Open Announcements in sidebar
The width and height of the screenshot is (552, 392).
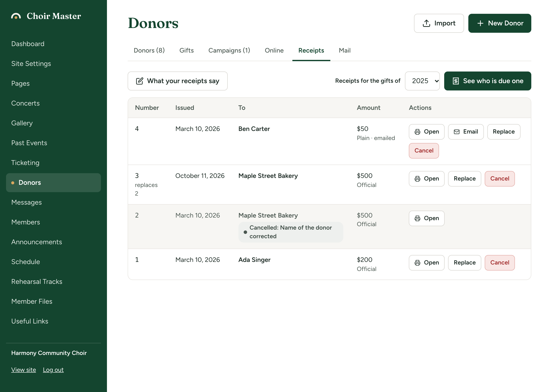click(x=53, y=242)
